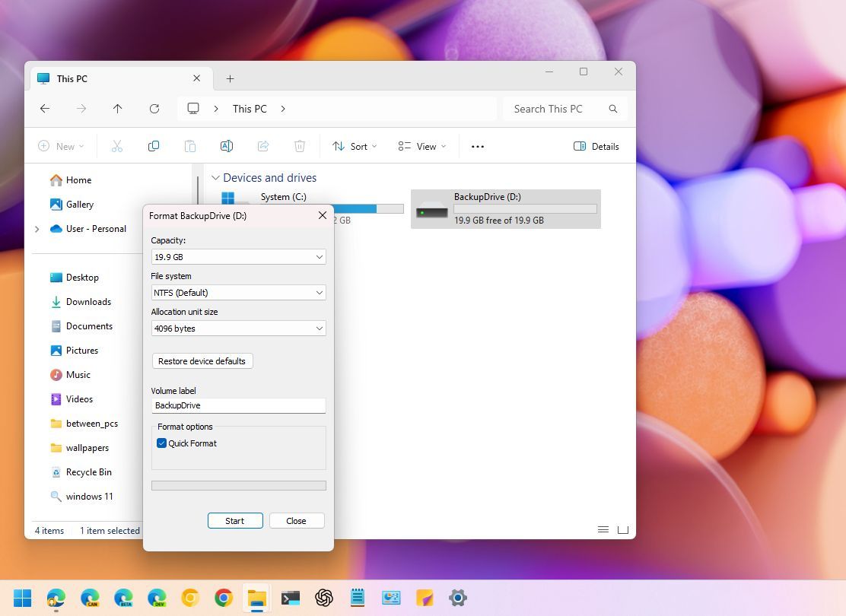
Task: Click the Rename icon in toolbar
Action: pos(227,146)
